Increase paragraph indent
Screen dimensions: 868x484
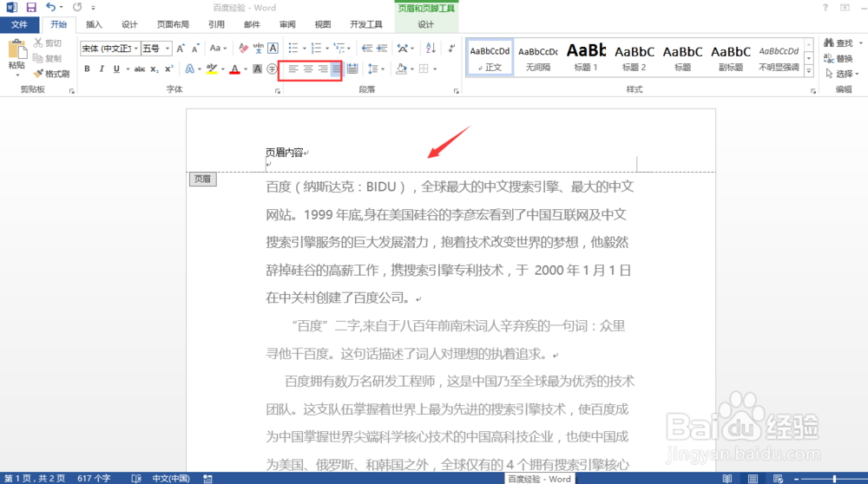coord(382,49)
